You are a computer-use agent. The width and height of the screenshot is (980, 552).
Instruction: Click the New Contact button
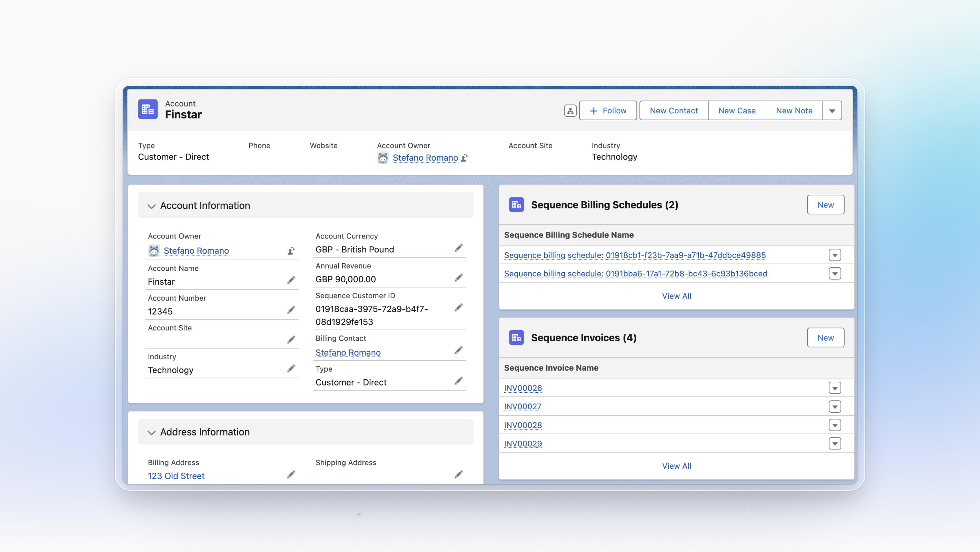[674, 111]
